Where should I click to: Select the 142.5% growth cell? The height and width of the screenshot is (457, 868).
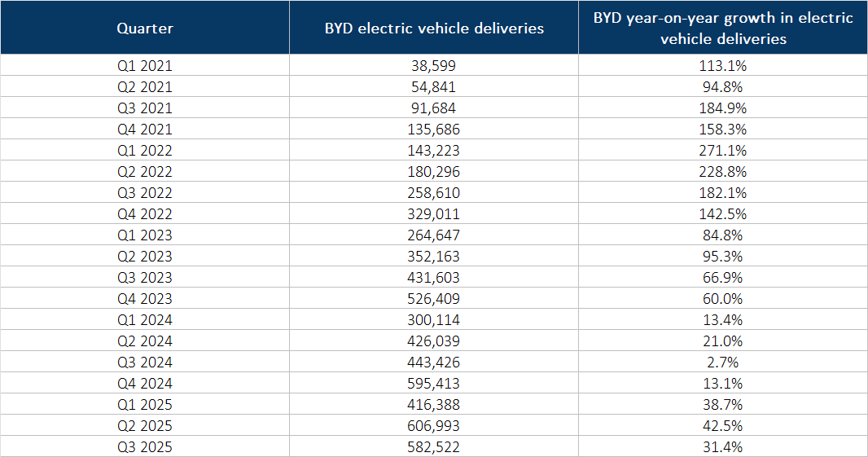click(723, 213)
